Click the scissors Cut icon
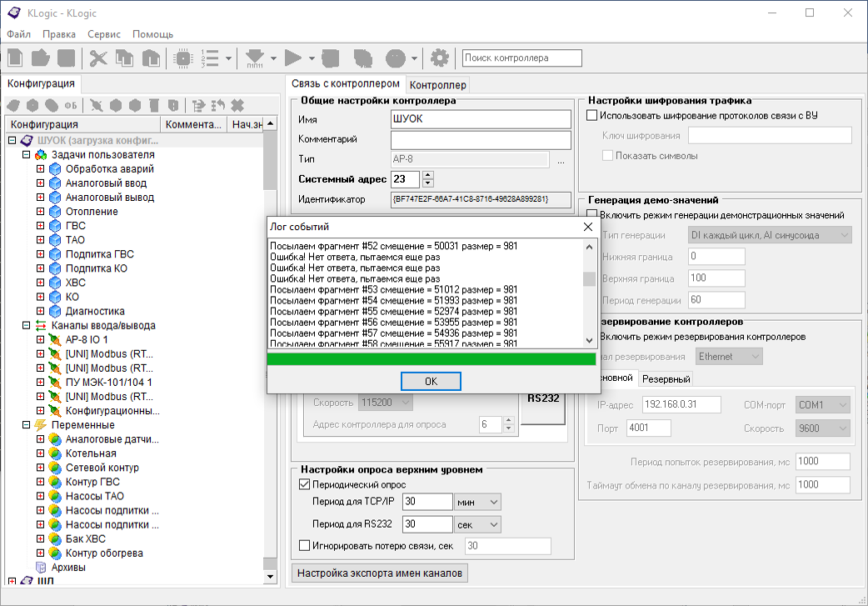This screenshot has width=868, height=606. [x=98, y=58]
